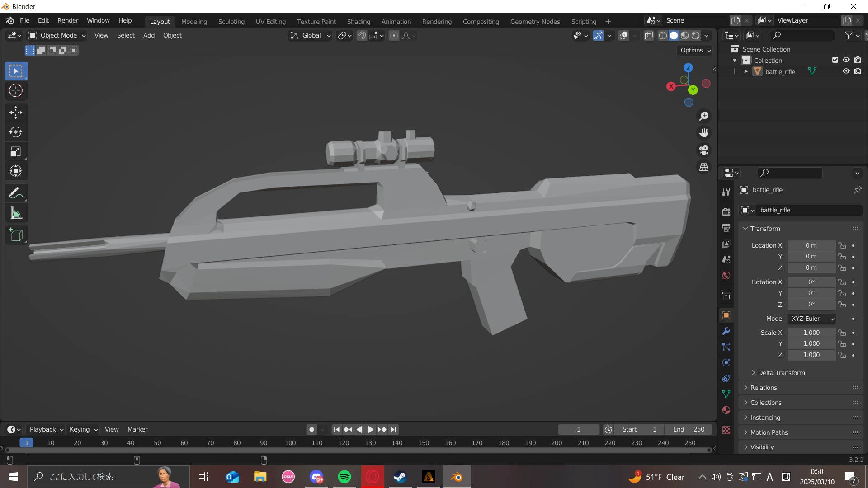The height and width of the screenshot is (488, 868).
Task: Open the File menu
Action: 24,20
